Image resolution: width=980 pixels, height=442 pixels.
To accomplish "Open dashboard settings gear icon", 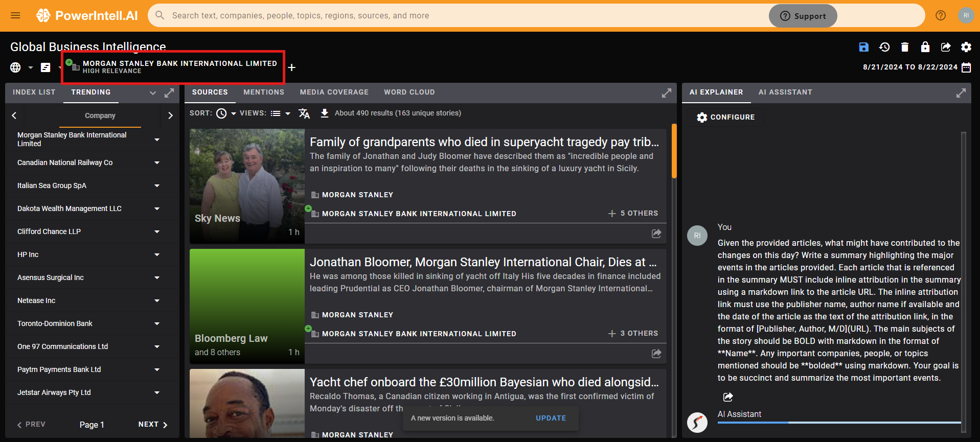I will pyautogui.click(x=966, y=47).
